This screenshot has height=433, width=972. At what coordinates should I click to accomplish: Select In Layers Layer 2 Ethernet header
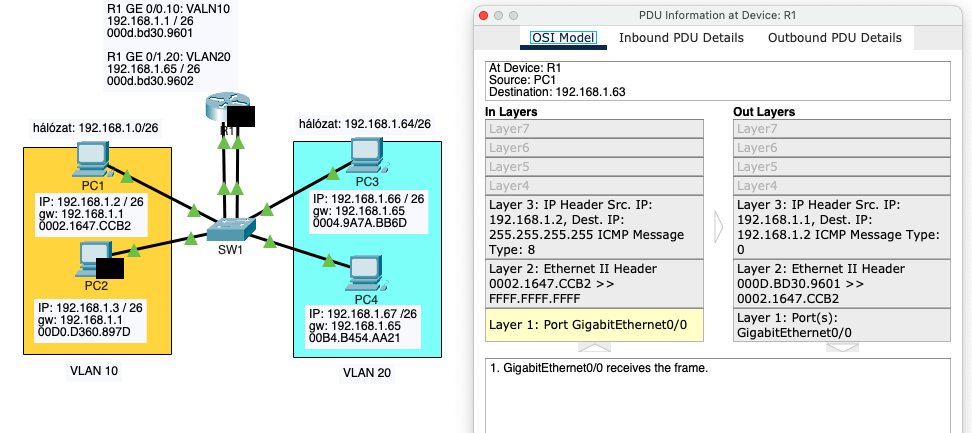click(594, 284)
